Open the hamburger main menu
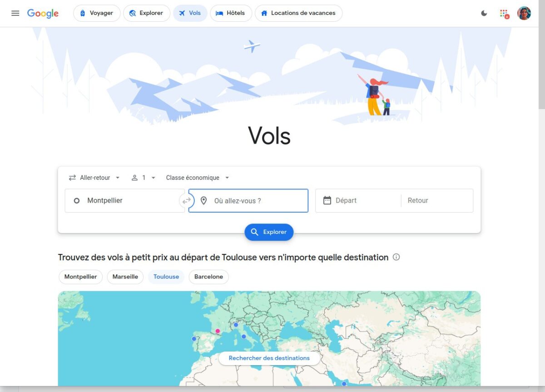 point(15,13)
